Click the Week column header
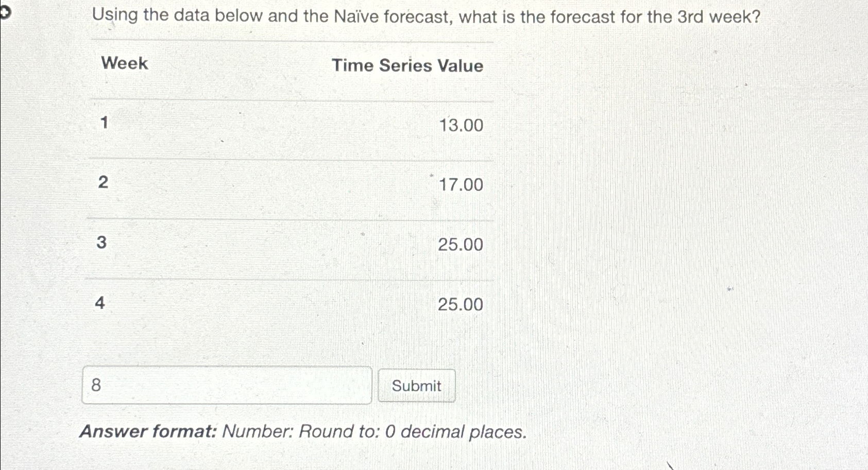 124,63
